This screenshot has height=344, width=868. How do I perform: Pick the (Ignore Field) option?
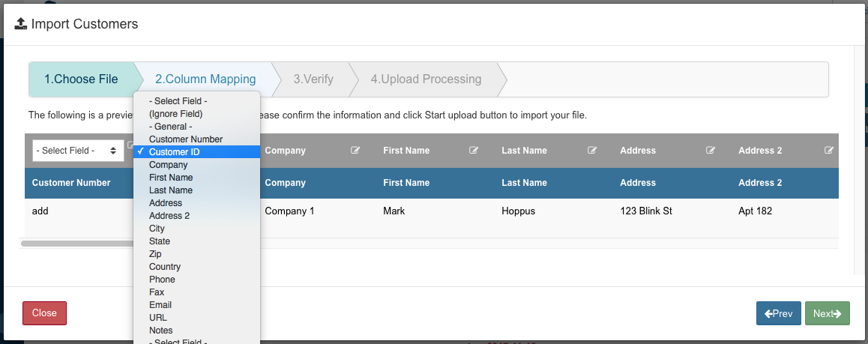[x=175, y=114]
